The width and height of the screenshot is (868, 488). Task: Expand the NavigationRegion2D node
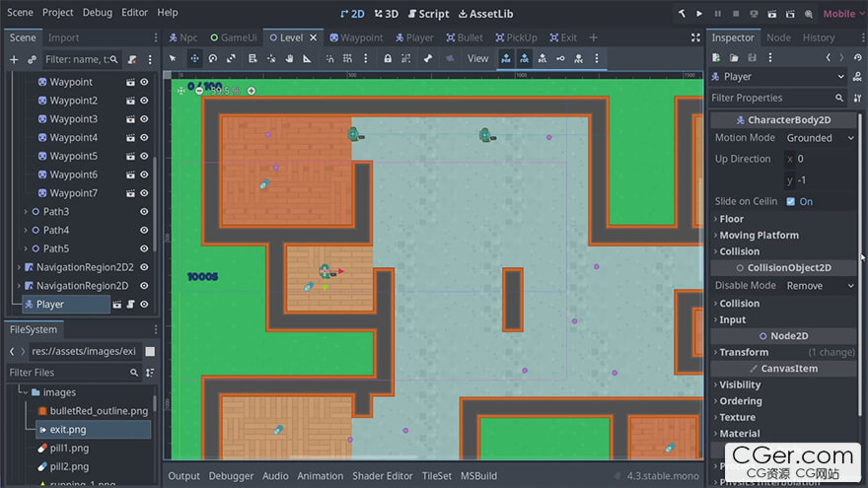pos(19,286)
